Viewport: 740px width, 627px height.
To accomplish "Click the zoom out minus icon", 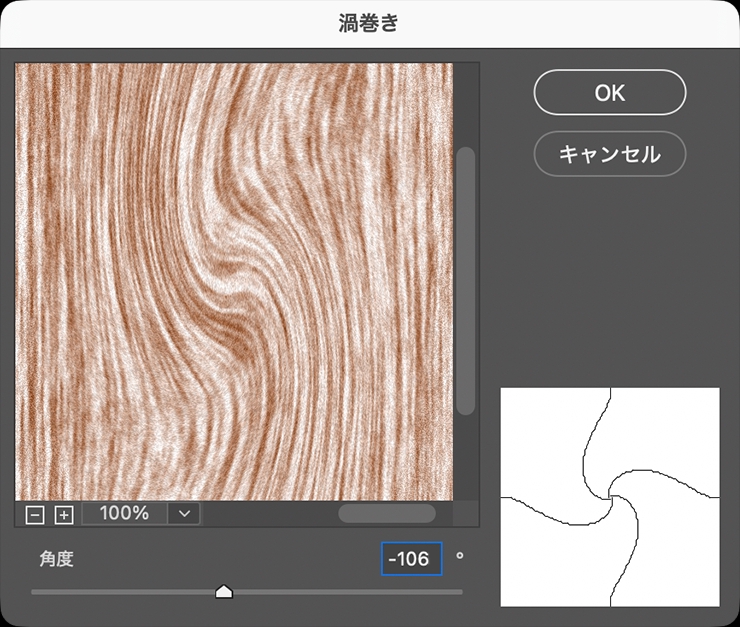I will tap(35, 514).
